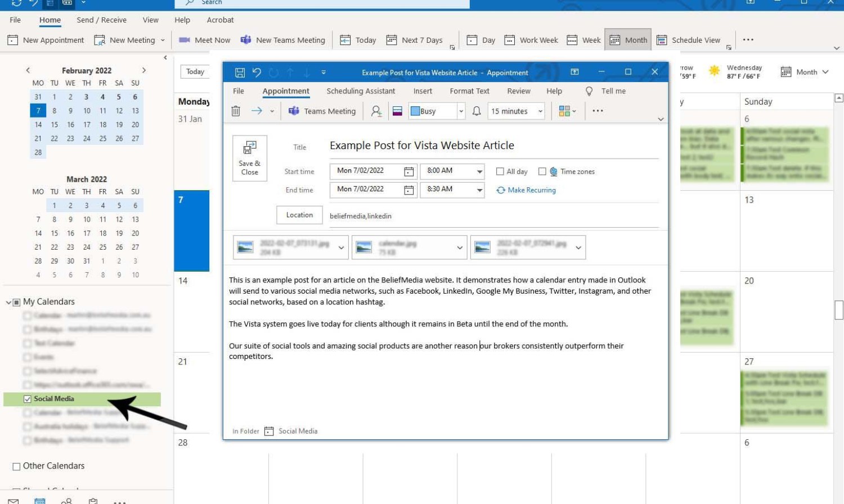Click the appointment Title text field

pyautogui.click(x=492, y=146)
